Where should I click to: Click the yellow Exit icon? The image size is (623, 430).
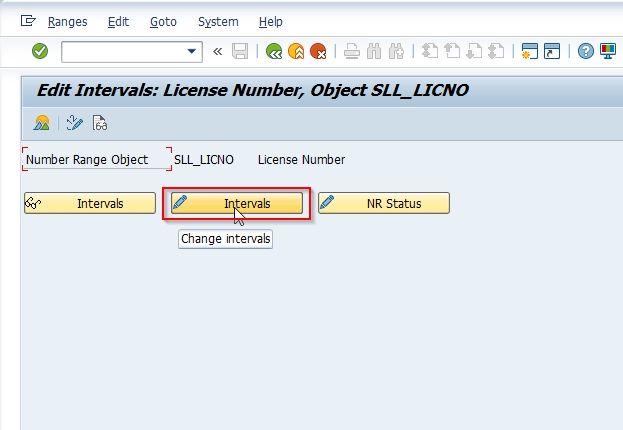pos(296,51)
